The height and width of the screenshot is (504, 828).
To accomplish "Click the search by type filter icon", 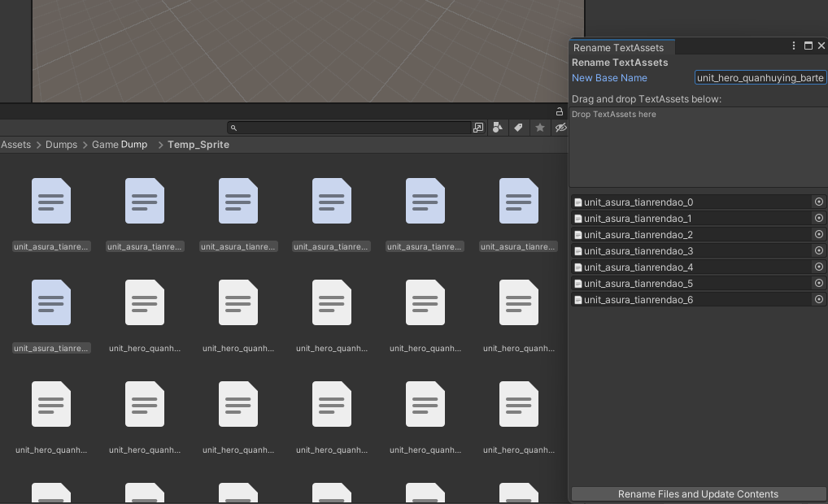I will pyautogui.click(x=498, y=128).
